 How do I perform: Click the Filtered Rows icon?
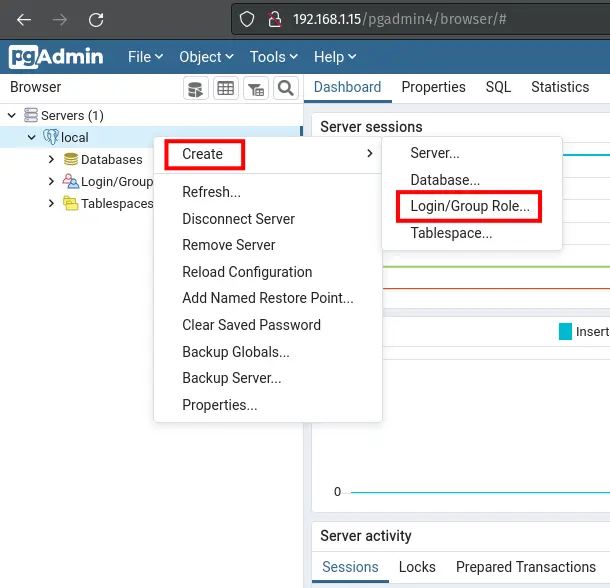pos(256,88)
